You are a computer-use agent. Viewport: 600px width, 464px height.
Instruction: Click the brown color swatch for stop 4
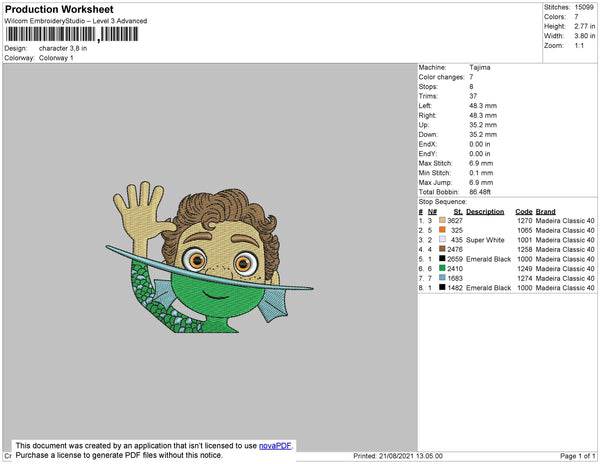442,249
